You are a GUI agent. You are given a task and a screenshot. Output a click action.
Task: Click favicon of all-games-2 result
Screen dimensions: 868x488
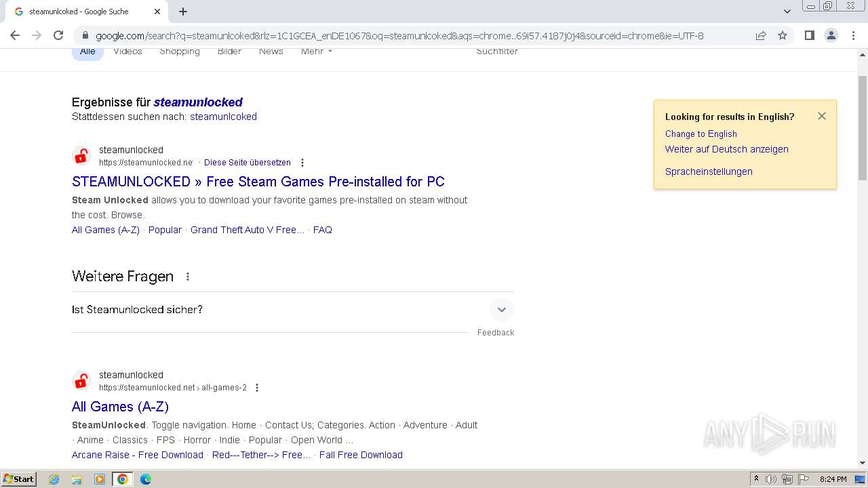[81, 381]
